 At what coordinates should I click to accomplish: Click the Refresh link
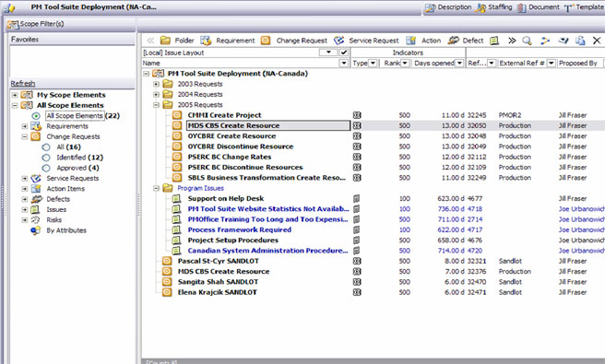pos(23,83)
